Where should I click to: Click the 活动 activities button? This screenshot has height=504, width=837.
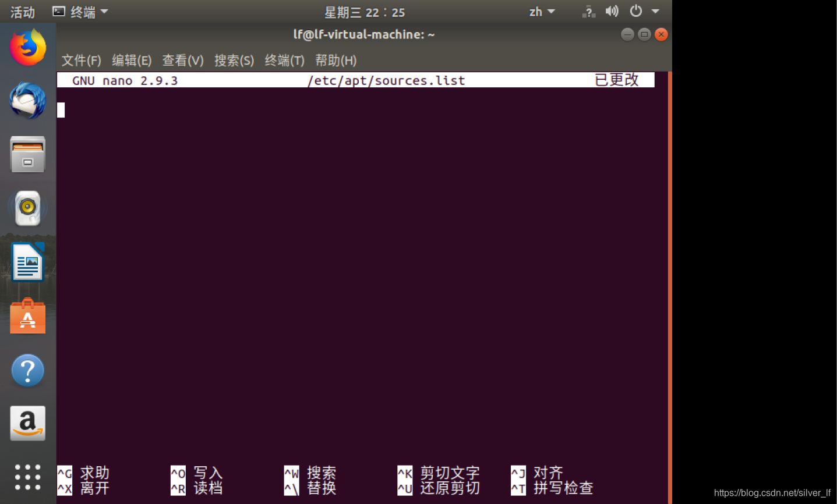pyautogui.click(x=23, y=12)
